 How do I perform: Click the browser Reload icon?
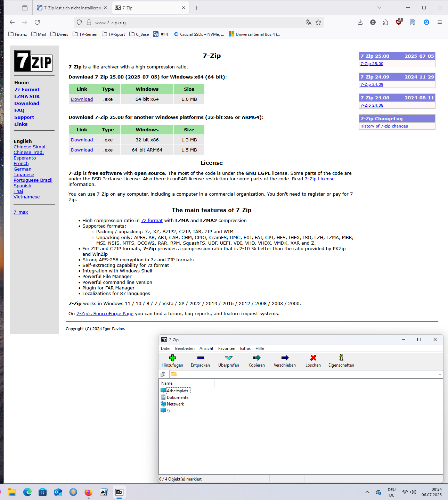(37, 22)
